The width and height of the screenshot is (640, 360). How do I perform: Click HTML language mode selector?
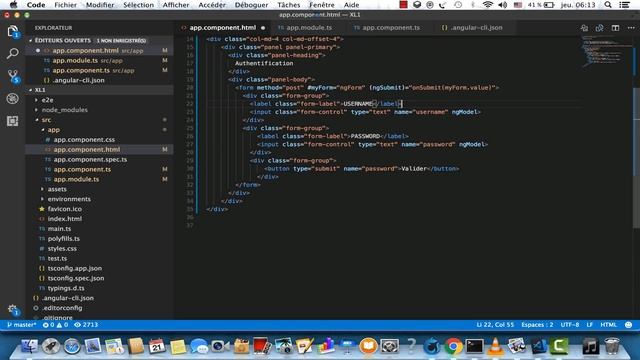pos(608,325)
